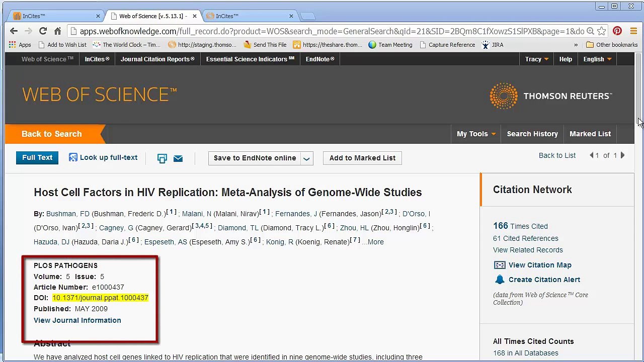Click View Journal Information link

tap(77, 320)
